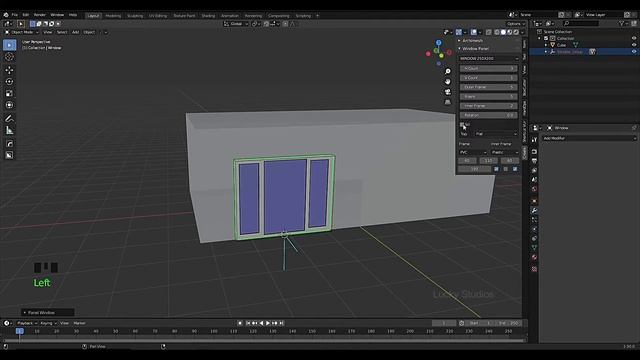Image resolution: width=640 pixels, height=360 pixels.
Task: Collapse the Window Panel section
Action: [x=460, y=49]
